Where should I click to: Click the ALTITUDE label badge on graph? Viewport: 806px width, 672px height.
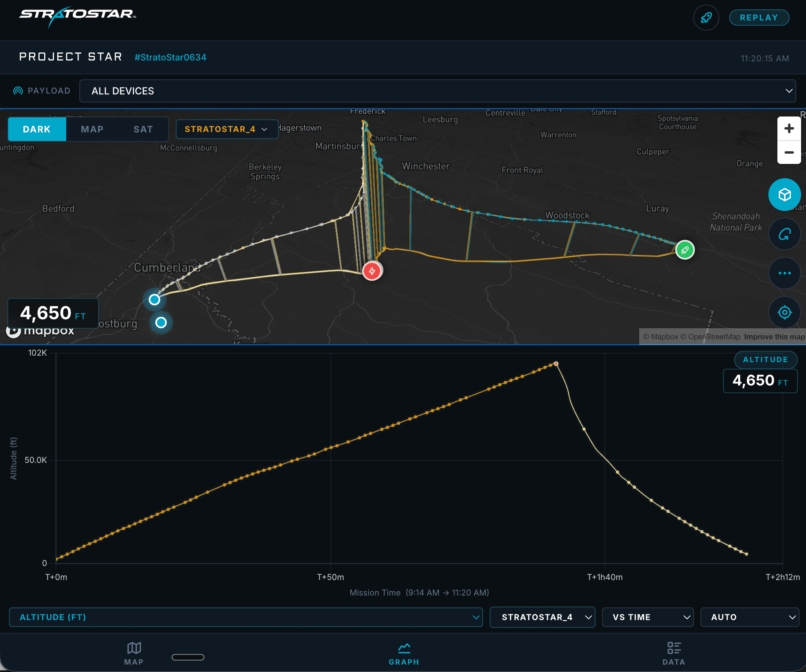point(766,360)
